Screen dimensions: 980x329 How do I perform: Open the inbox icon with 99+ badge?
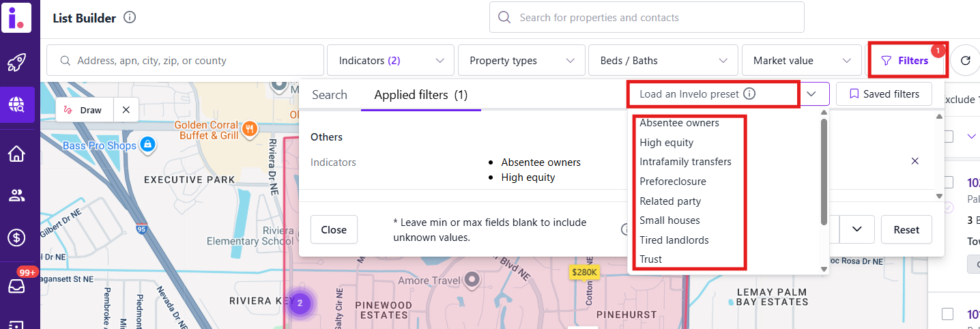16,287
